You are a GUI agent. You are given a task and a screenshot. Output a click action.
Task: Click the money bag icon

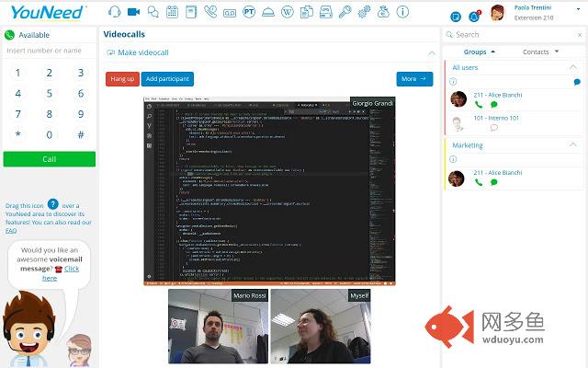[x=383, y=12]
